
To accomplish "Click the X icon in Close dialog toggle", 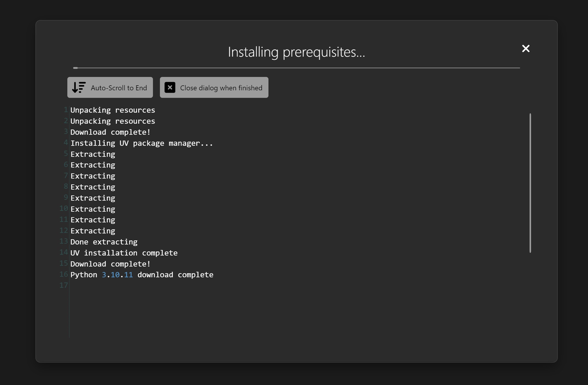I will tap(170, 87).
